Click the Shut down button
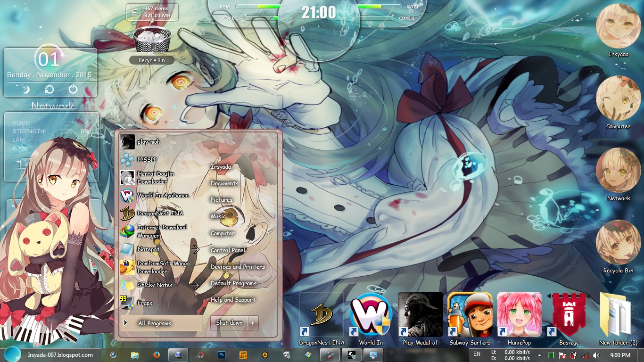This screenshot has width=644, height=362. [229, 323]
